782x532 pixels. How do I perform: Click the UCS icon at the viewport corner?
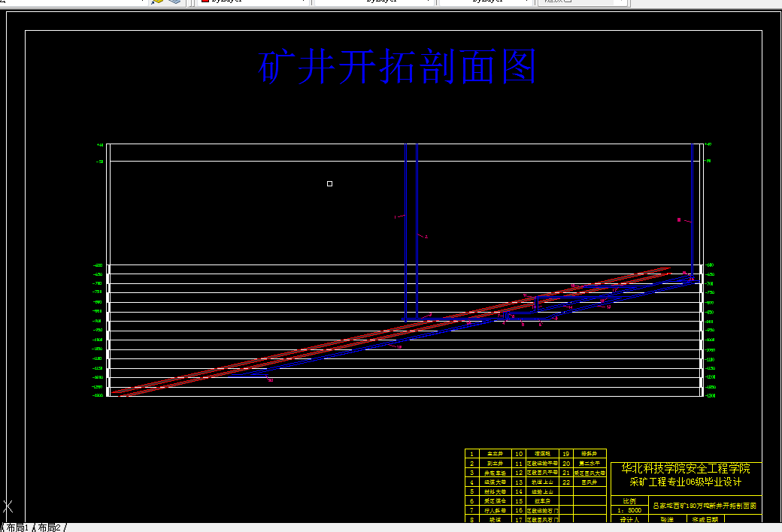coord(8,506)
